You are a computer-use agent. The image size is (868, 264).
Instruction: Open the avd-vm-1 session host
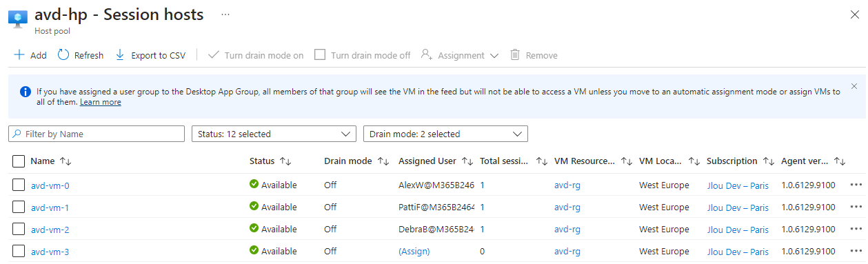click(x=50, y=207)
